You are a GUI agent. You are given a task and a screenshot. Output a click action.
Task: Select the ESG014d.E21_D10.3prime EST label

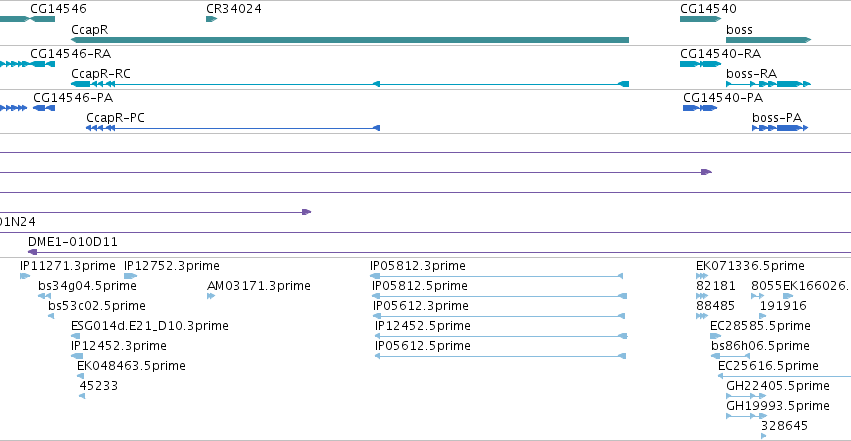[x=150, y=326]
